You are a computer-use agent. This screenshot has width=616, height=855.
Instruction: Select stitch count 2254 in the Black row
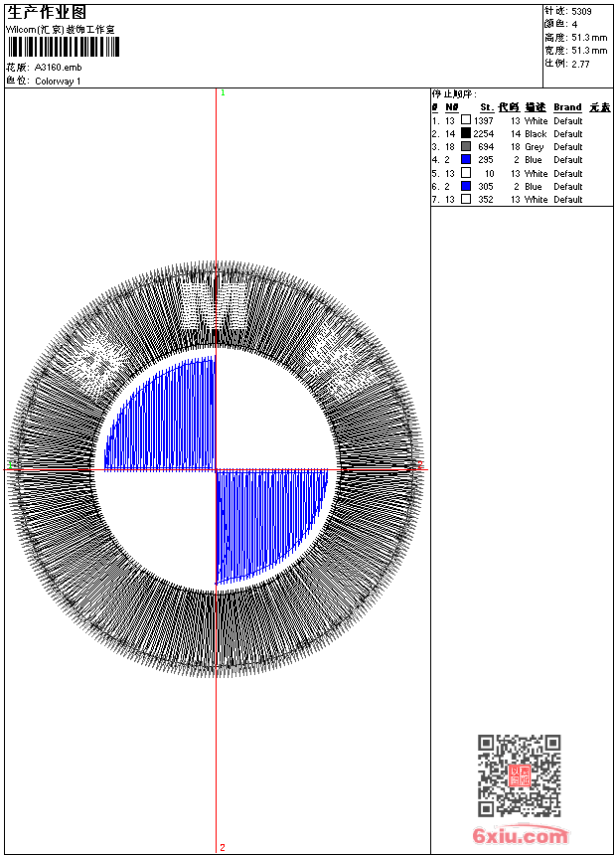coord(484,134)
